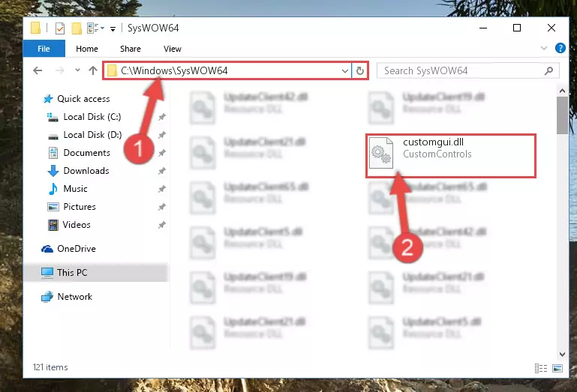Open the View ribbon tab
The width and height of the screenshot is (577, 392).
click(x=173, y=49)
